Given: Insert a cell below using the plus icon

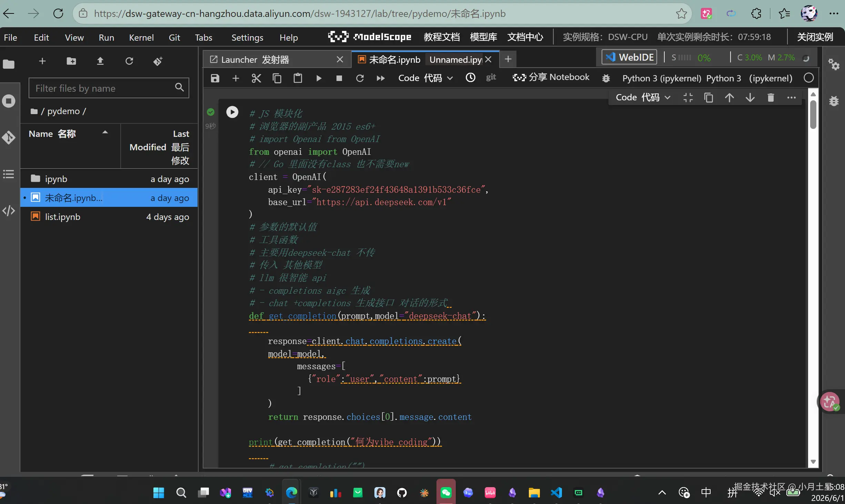Looking at the screenshot, I should (x=236, y=78).
